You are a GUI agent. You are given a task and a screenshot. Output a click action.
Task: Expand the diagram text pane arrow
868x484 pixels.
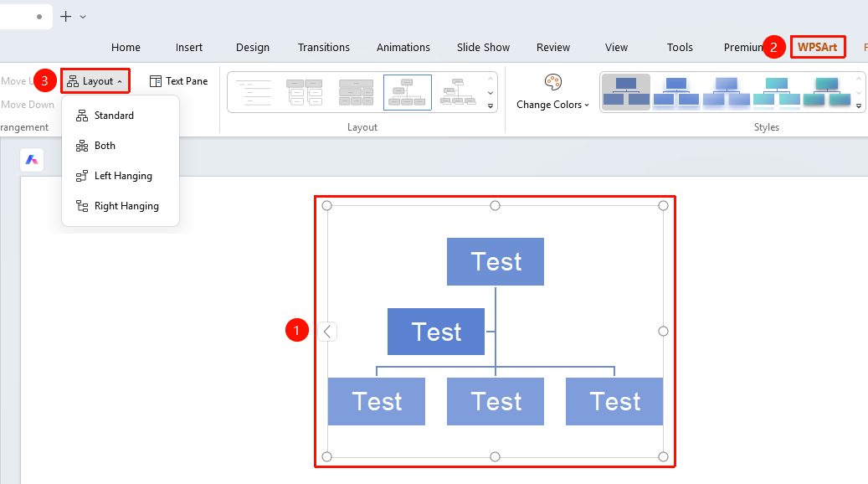327,332
